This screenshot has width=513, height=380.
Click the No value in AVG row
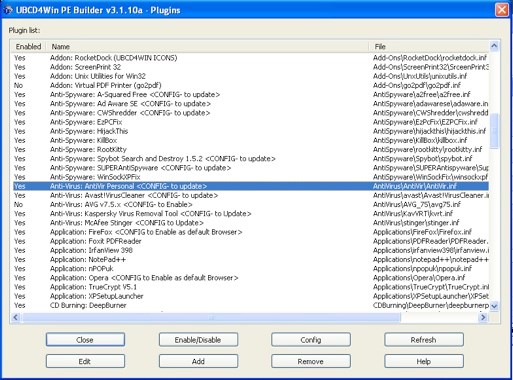[x=18, y=204]
